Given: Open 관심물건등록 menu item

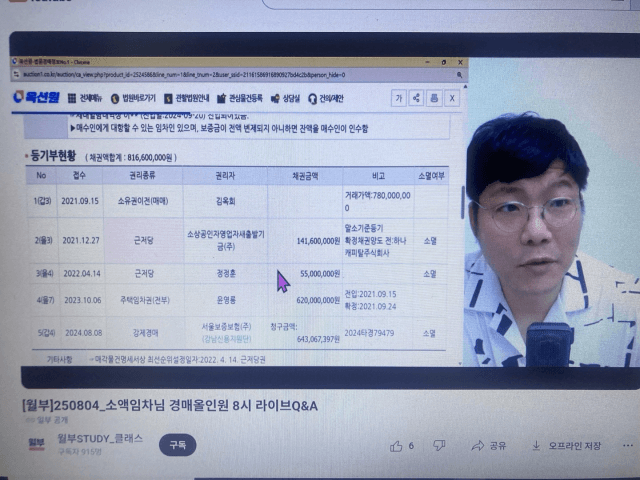Looking at the screenshot, I should pos(240,98).
